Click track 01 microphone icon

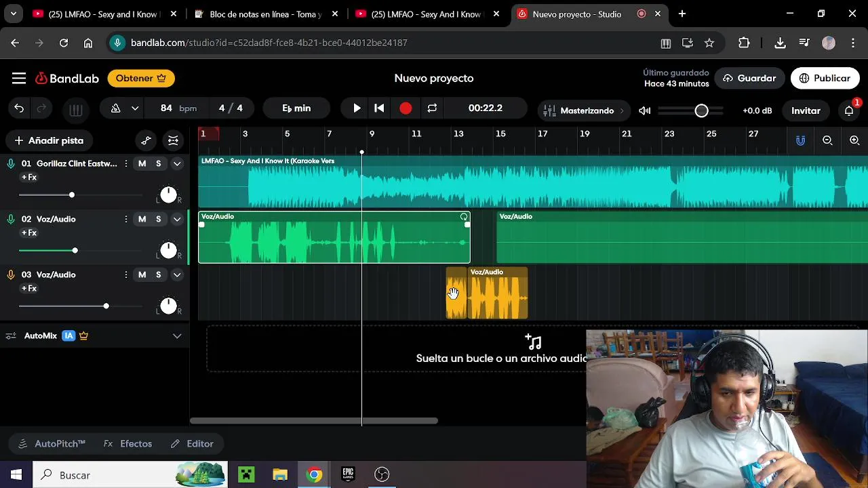(11, 163)
